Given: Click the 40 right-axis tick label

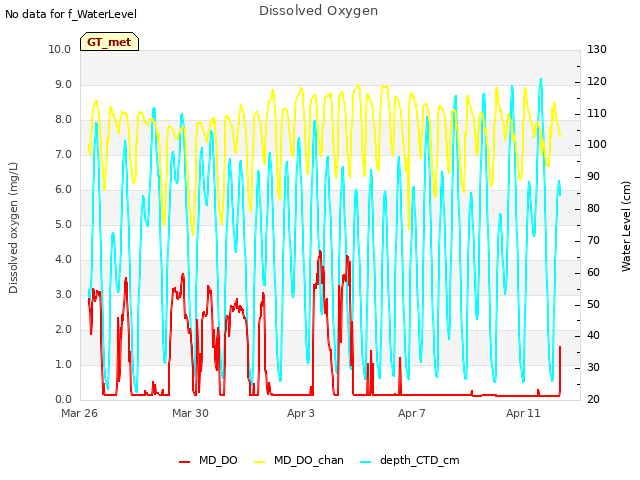Looking at the screenshot, I should click(x=593, y=336).
